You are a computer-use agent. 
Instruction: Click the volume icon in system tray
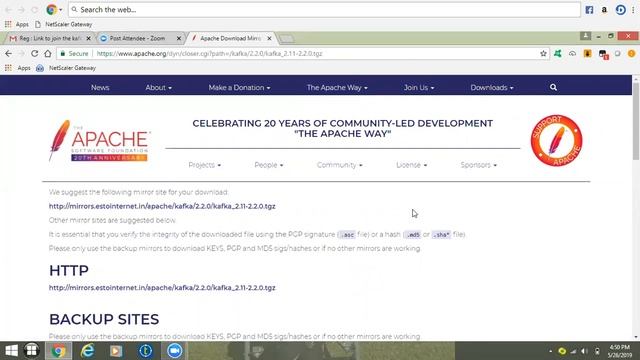pos(584,351)
